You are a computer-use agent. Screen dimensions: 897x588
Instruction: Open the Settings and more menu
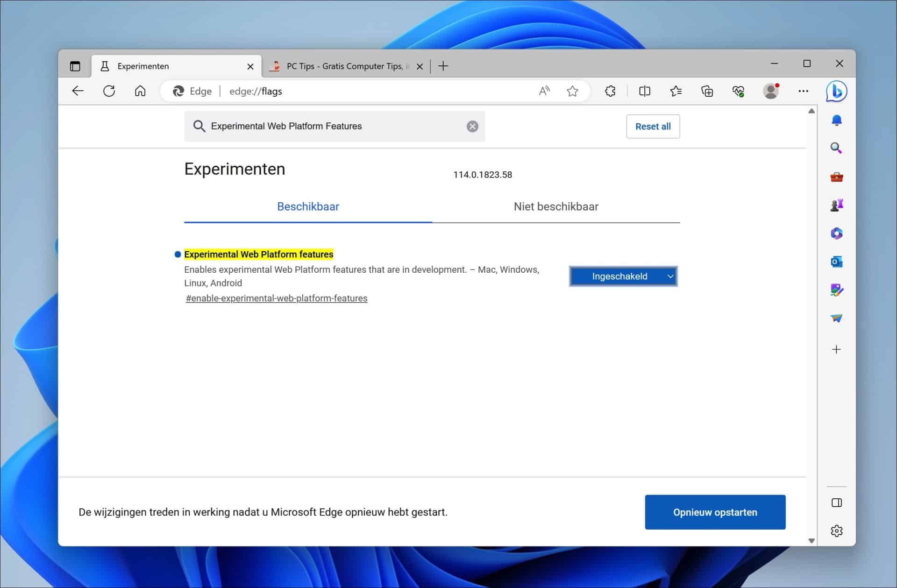(803, 91)
